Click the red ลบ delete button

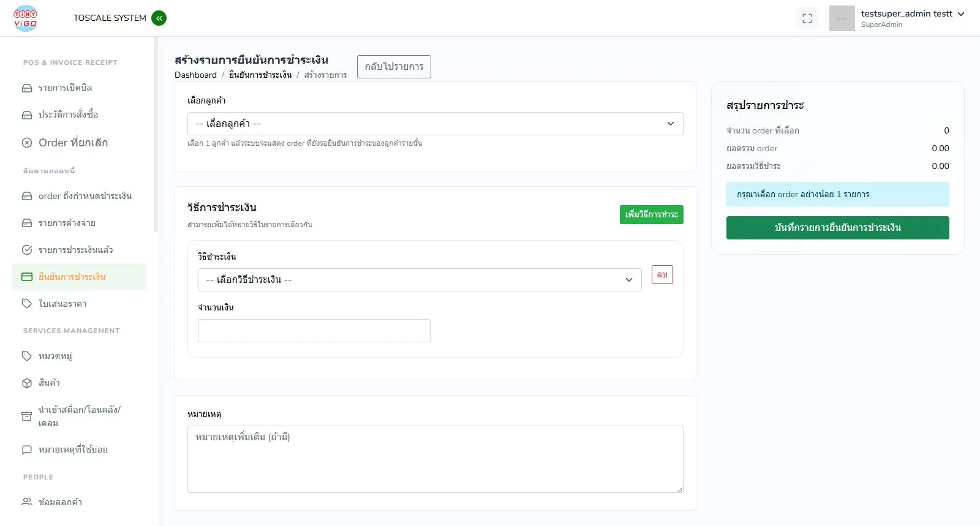click(x=662, y=274)
